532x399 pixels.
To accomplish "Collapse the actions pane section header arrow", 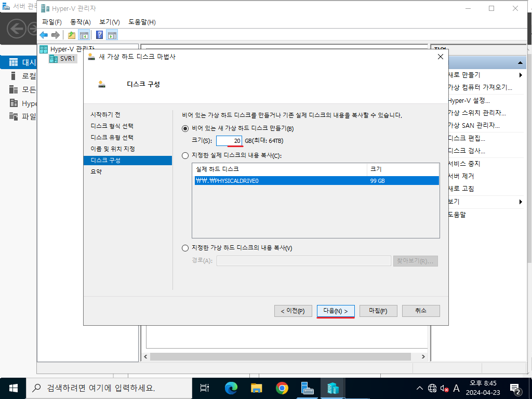I will tap(520, 63).
